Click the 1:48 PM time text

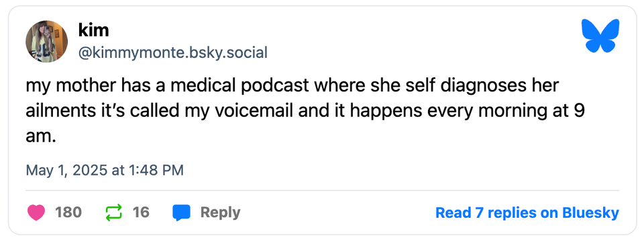[x=156, y=170]
